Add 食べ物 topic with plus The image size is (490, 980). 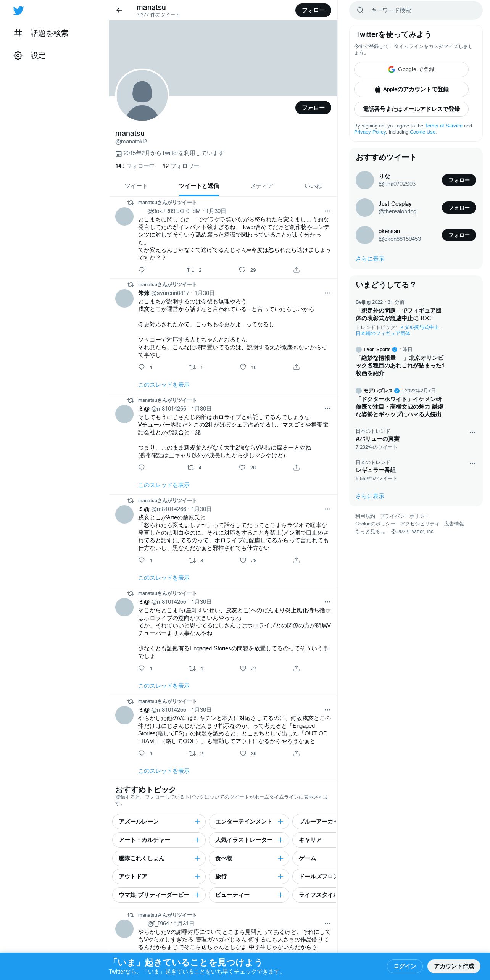pyautogui.click(x=280, y=858)
